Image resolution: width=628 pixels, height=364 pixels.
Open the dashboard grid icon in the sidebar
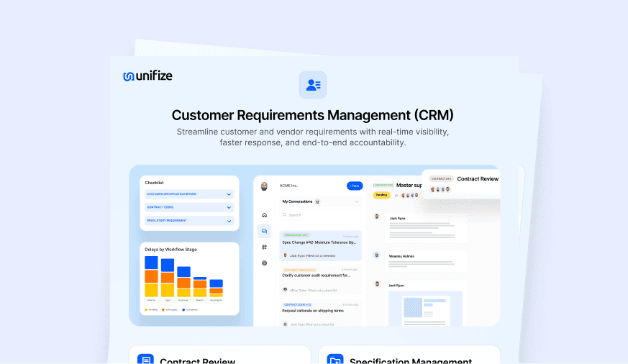(x=264, y=247)
